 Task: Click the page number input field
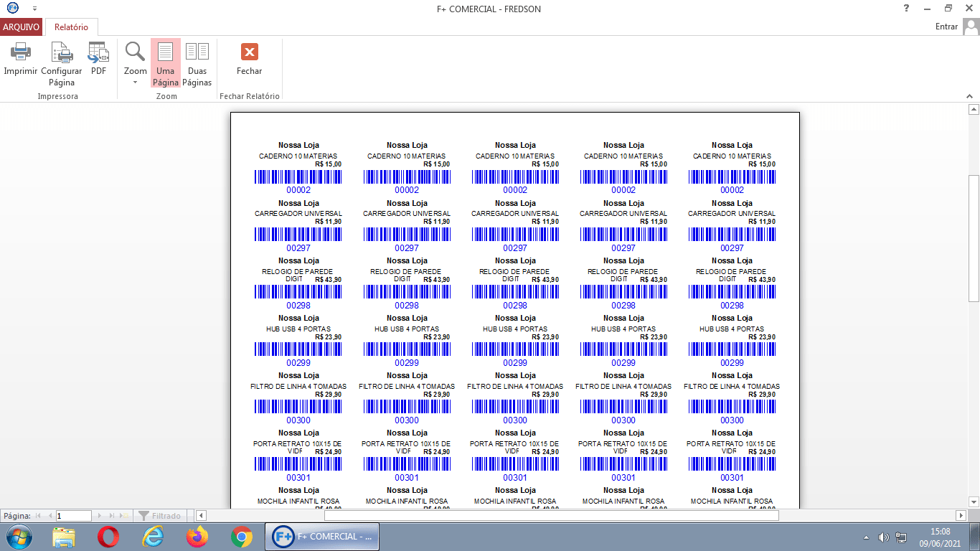[73, 516]
